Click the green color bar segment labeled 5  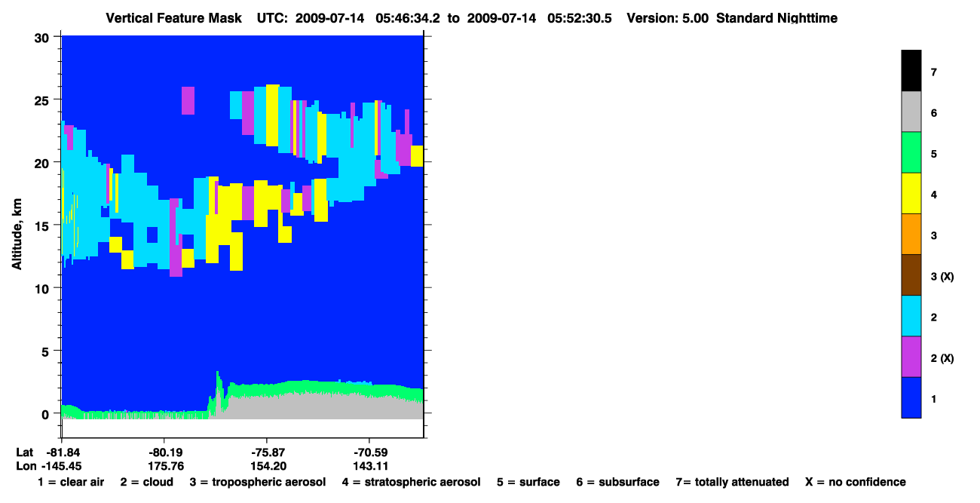tap(911, 152)
